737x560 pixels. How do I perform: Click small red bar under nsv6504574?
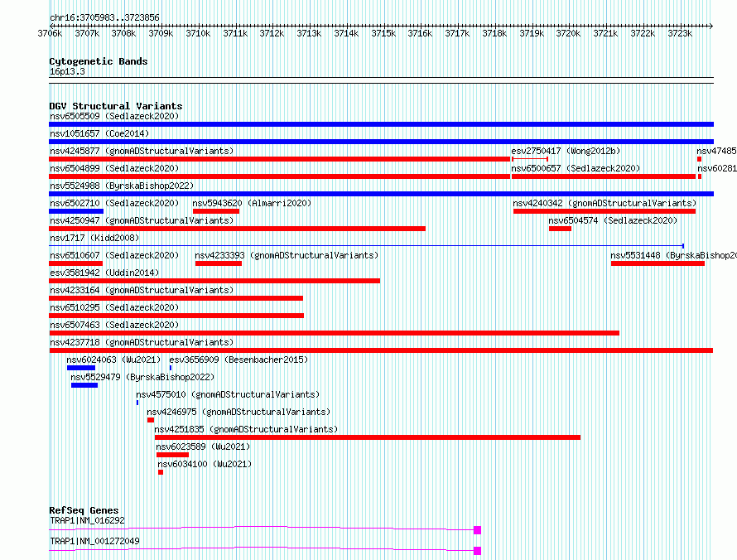click(x=561, y=229)
